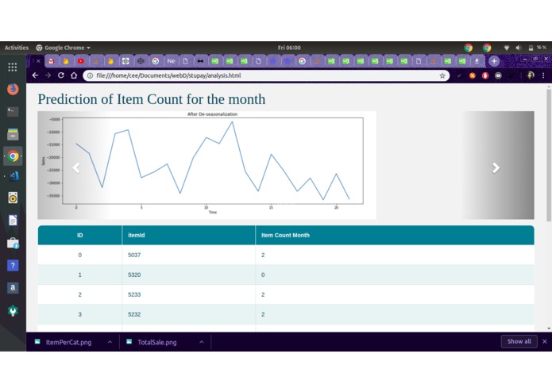This screenshot has height=392, width=552.
Task: Click the browser forward arrow
Action: coord(48,75)
